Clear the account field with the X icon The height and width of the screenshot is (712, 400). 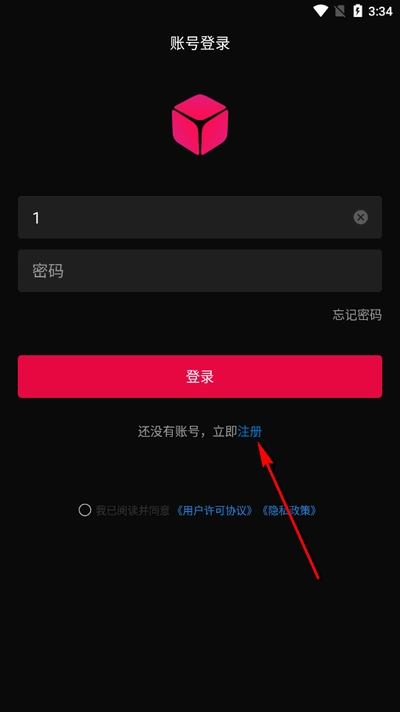(360, 217)
